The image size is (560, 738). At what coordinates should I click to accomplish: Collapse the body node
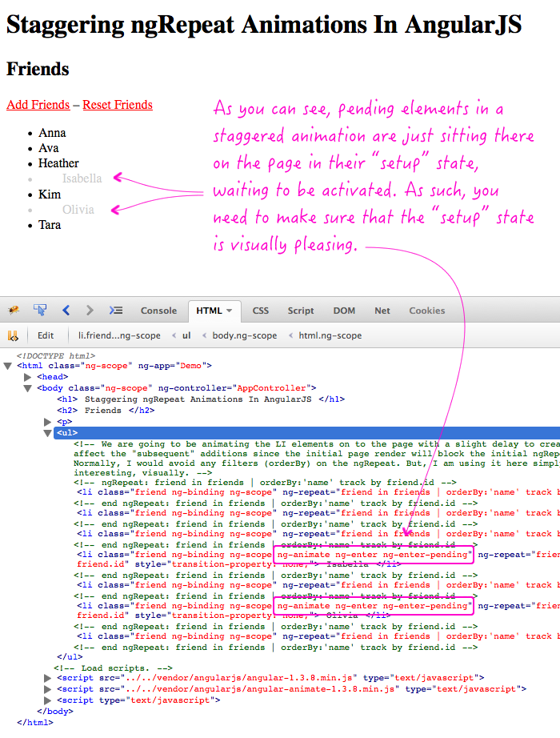(28, 388)
